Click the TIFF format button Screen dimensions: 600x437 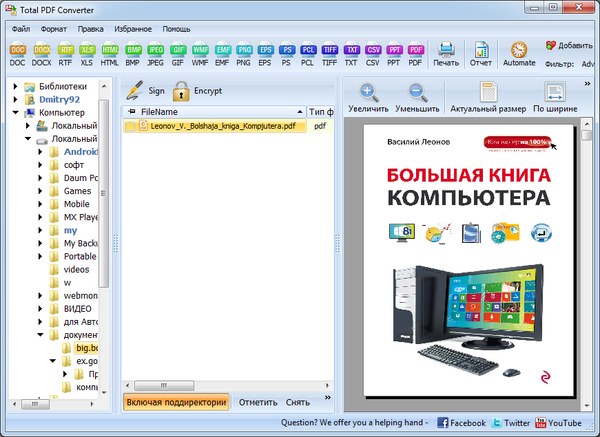click(330, 53)
